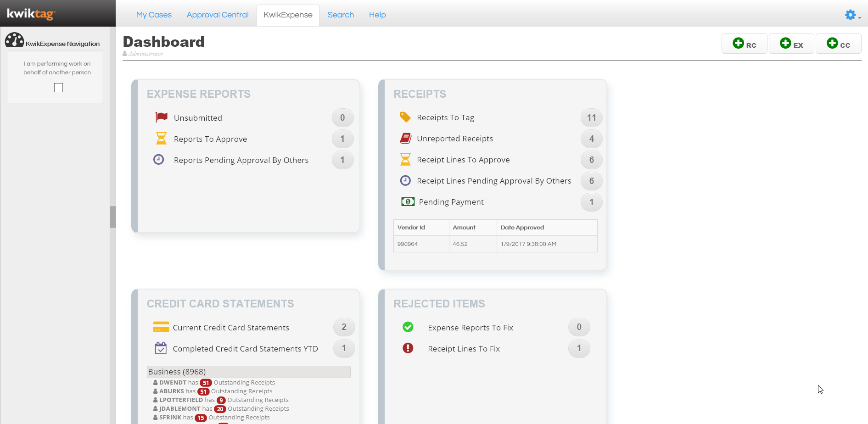Screen dimensions: 868x424
Task: Click the Date Approved column header
Action: coord(547,228)
